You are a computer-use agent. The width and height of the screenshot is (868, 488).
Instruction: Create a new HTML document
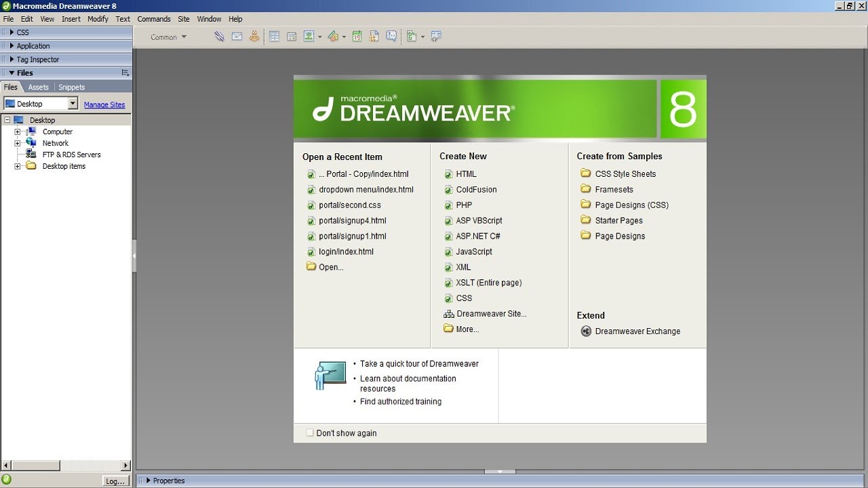466,174
